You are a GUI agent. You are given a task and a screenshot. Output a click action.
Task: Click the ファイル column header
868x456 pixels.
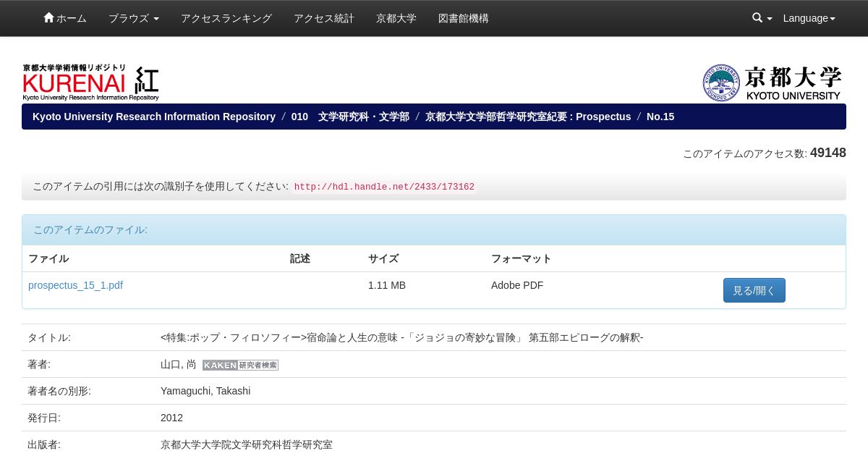coord(48,258)
